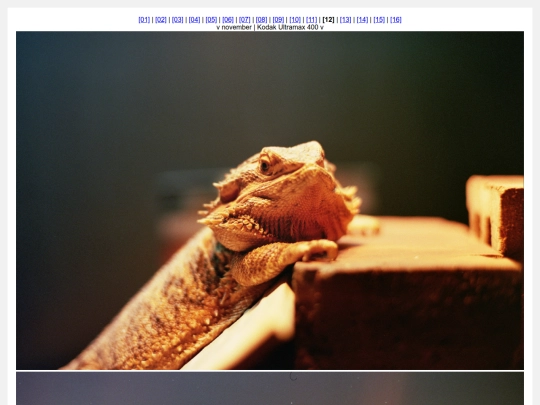540x405 pixels.
Task: Navigate to page [07]
Action: coord(245,20)
